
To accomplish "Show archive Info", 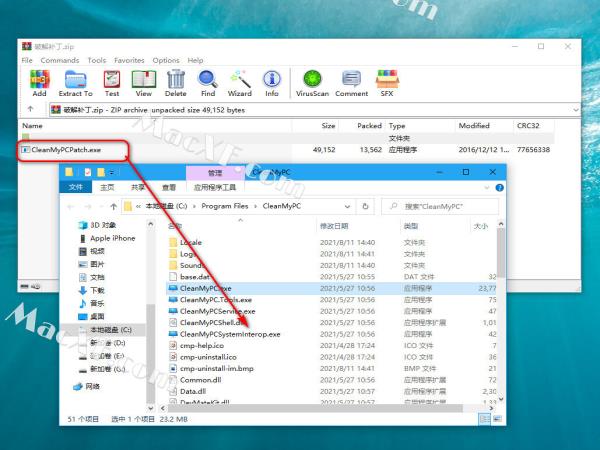I will 272,83.
